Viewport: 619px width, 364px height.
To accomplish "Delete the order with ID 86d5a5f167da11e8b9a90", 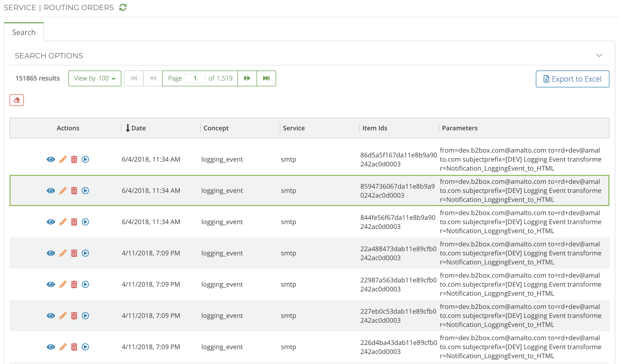I will tap(74, 159).
